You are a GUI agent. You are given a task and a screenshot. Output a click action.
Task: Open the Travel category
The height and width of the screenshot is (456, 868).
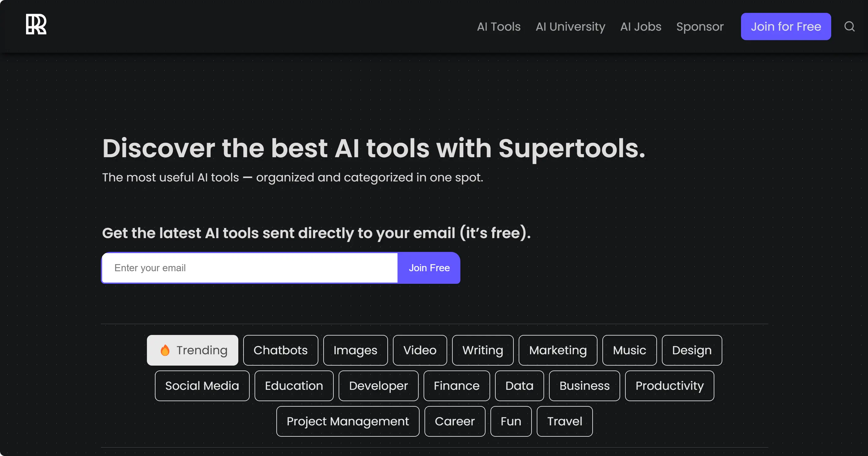coord(565,421)
